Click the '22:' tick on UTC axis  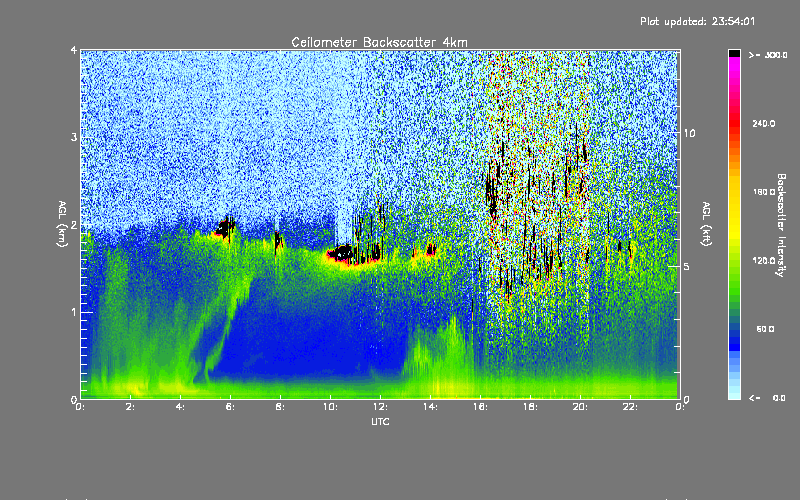[x=630, y=407]
